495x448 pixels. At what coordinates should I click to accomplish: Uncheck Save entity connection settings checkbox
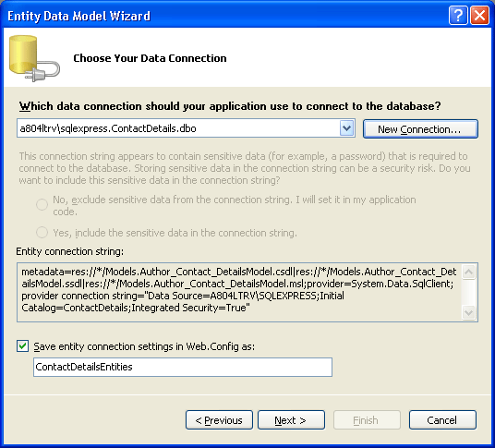pos(23,346)
